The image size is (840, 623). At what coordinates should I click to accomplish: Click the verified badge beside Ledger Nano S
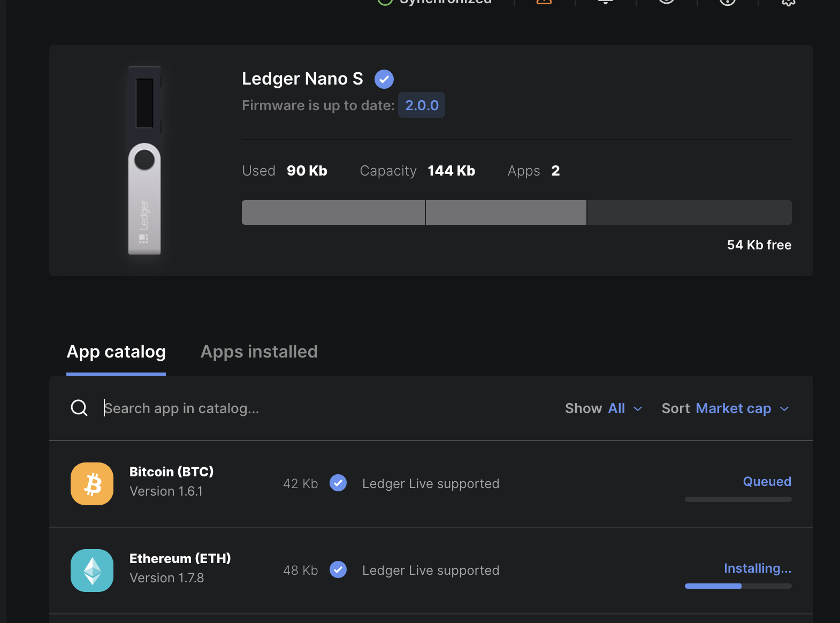click(x=384, y=79)
